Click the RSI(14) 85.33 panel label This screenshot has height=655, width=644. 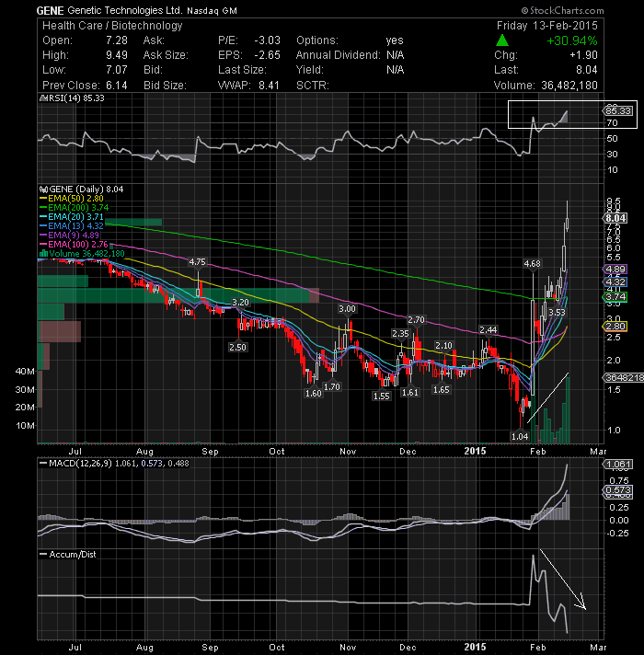tap(76, 98)
